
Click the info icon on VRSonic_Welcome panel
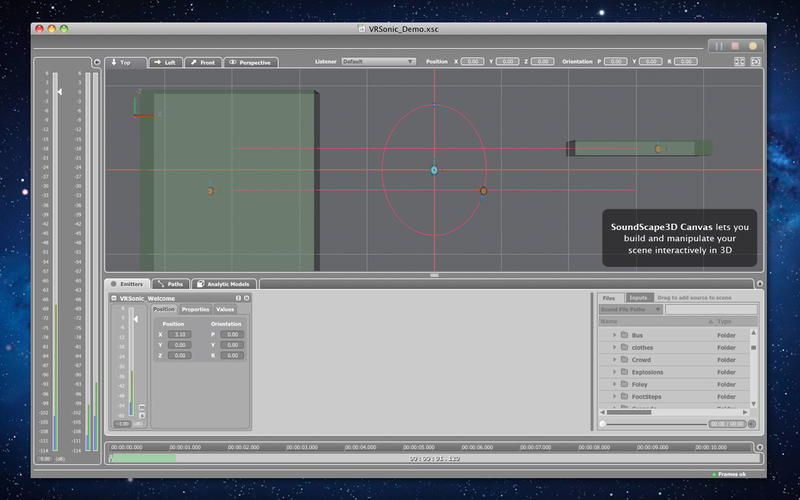pyautogui.click(x=238, y=298)
